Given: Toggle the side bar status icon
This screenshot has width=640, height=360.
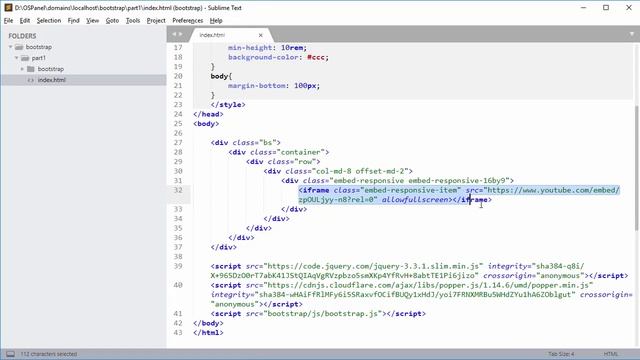Looking at the screenshot, I should click(10, 354).
